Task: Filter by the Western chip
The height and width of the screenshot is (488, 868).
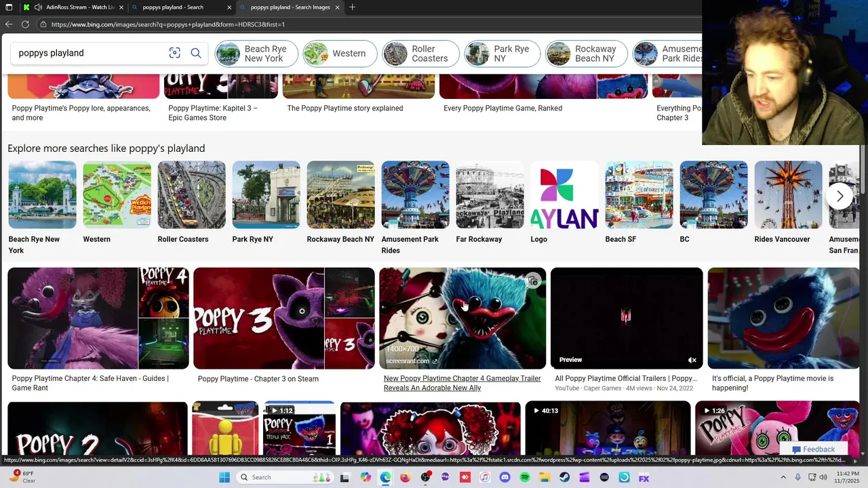Action: (x=340, y=54)
